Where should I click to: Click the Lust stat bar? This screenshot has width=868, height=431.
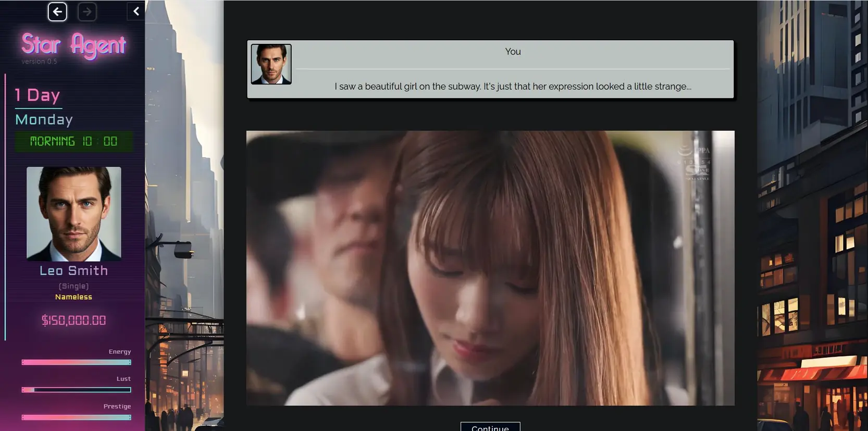(76, 390)
